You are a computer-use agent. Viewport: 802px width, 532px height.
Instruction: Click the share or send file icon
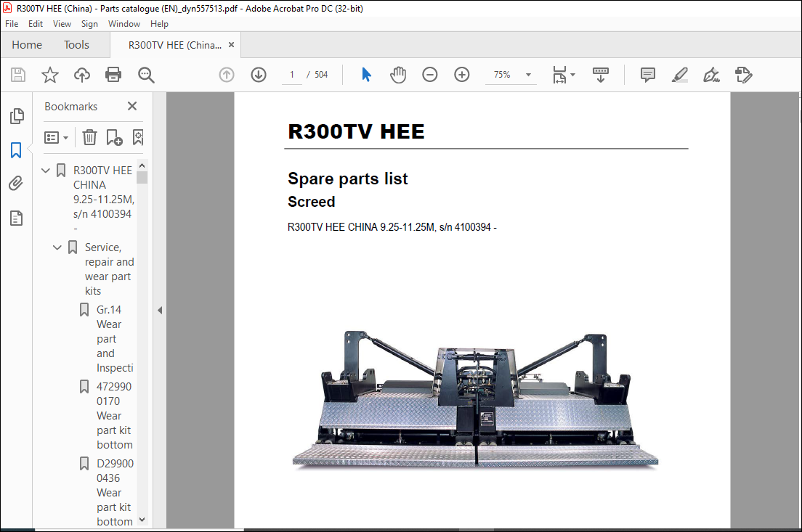[743, 75]
